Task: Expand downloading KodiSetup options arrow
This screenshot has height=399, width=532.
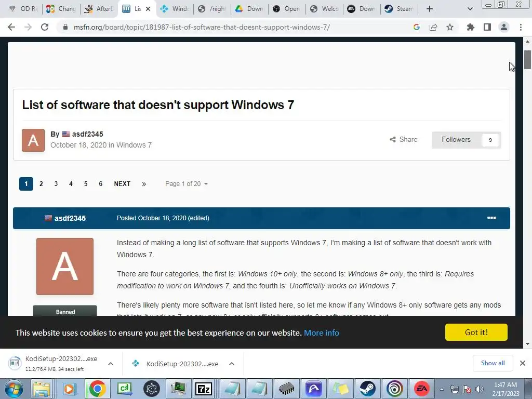Action: (111, 364)
